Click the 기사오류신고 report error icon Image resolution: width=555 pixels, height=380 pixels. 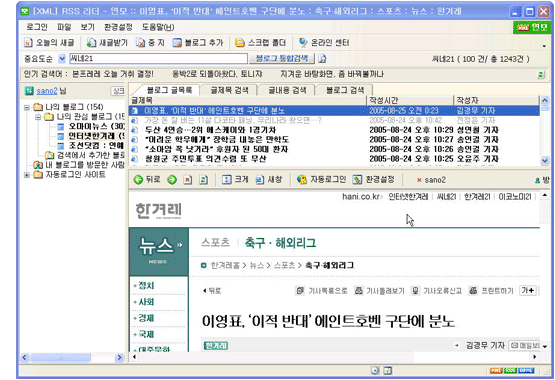pyautogui.click(x=415, y=291)
